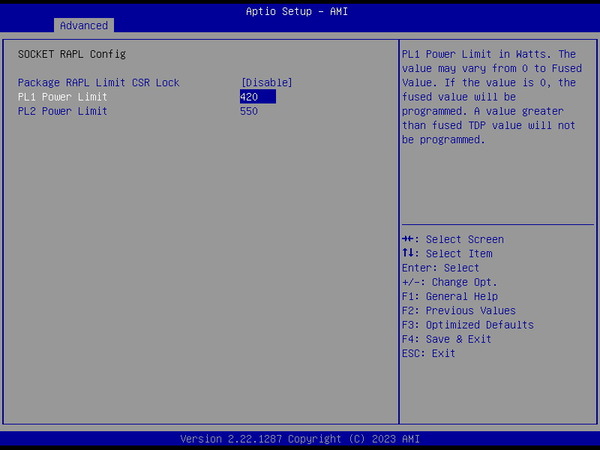Click the Version 2.22.1287 copyright footer

[x=299, y=440]
